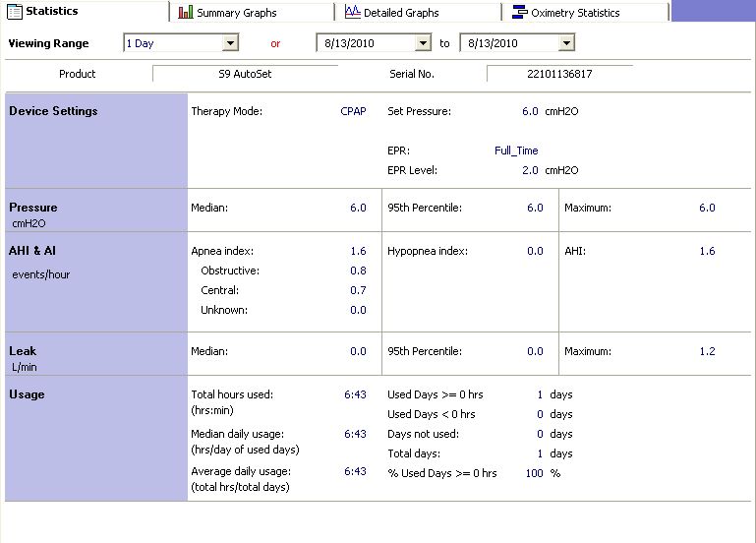Click the Serial No. field

click(559, 74)
